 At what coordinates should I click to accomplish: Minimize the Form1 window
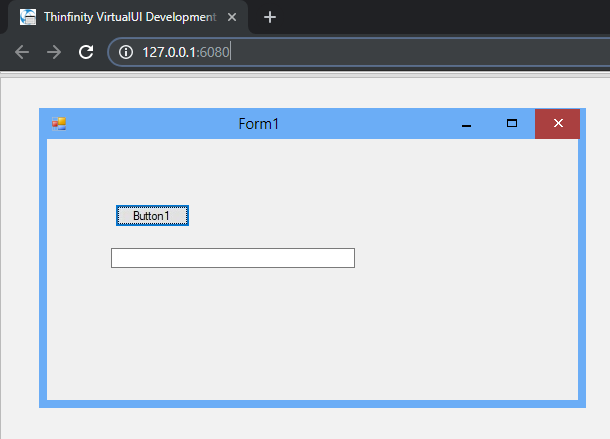pos(466,124)
